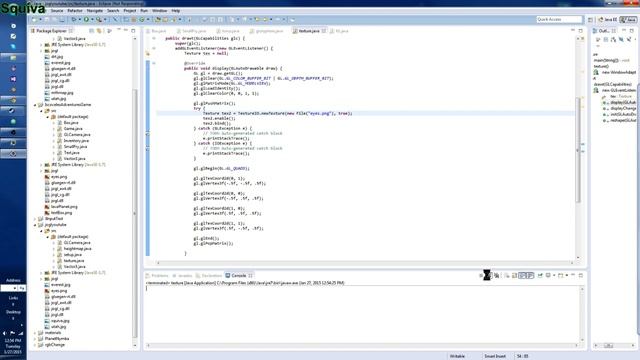Click the editor horizontal scrollbar
The height and width of the screenshot is (360, 640).
pyautogui.click(x=364, y=263)
